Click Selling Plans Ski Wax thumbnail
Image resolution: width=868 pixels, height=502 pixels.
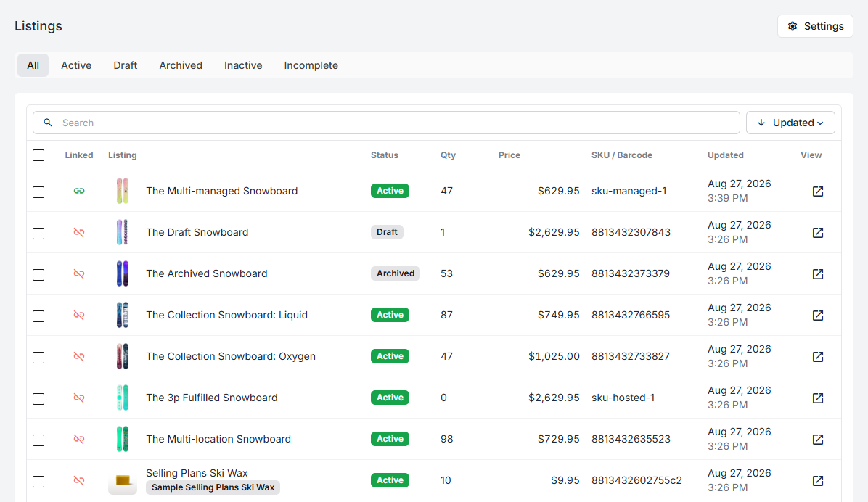click(123, 480)
